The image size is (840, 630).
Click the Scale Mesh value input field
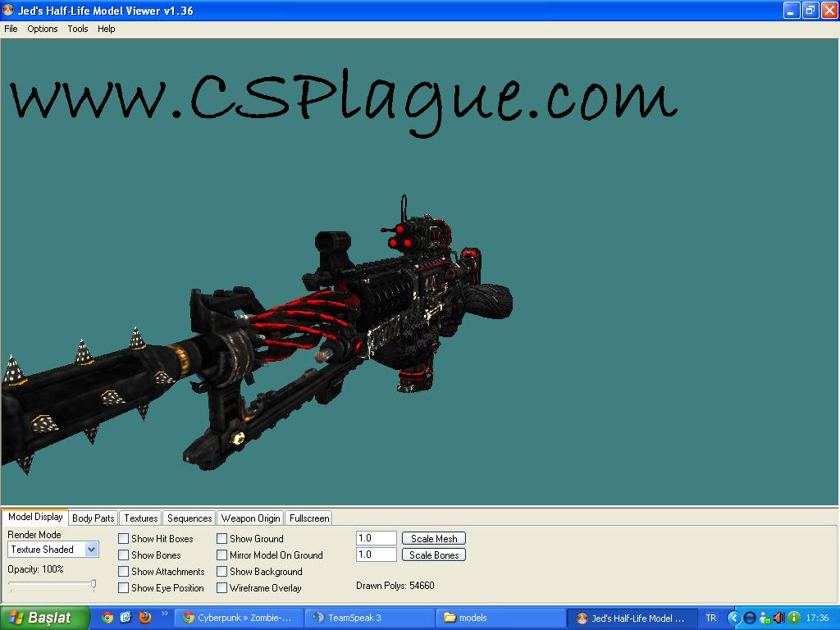coord(376,539)
